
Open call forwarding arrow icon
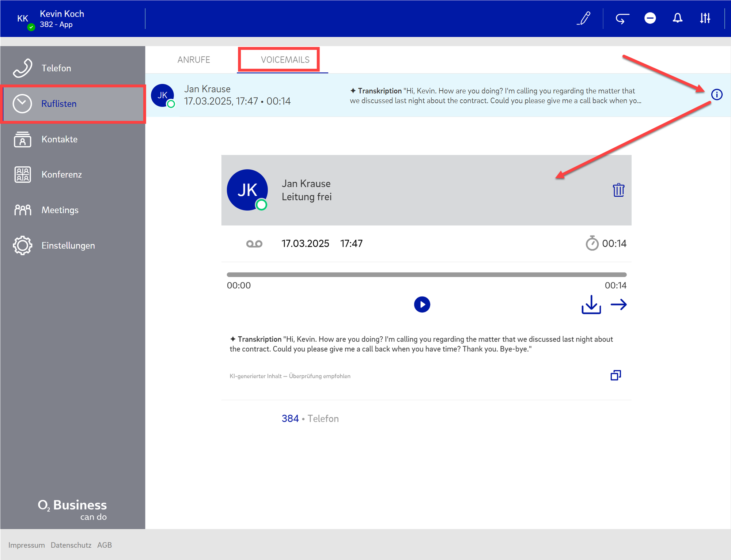tap(622, 18)
